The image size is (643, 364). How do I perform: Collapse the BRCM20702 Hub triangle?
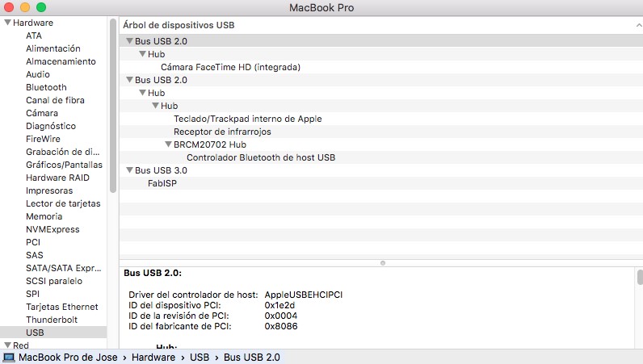click(x=168, y=144)
